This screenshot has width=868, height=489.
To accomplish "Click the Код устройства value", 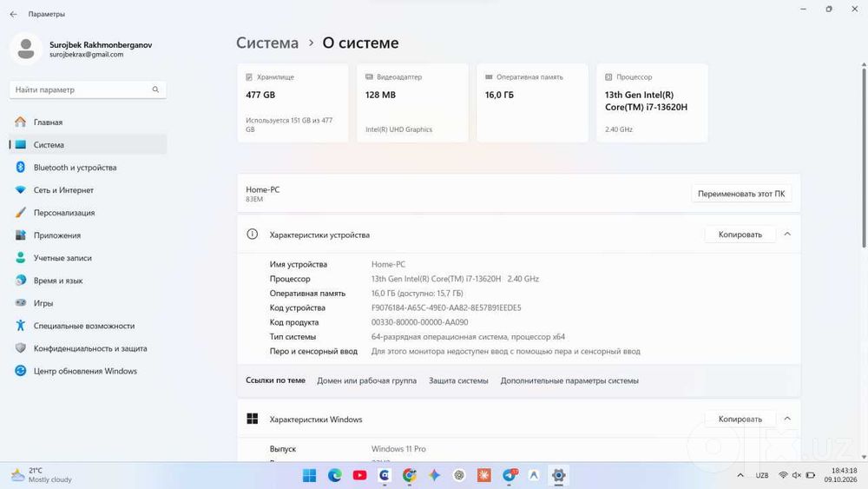I will point(446,308).
